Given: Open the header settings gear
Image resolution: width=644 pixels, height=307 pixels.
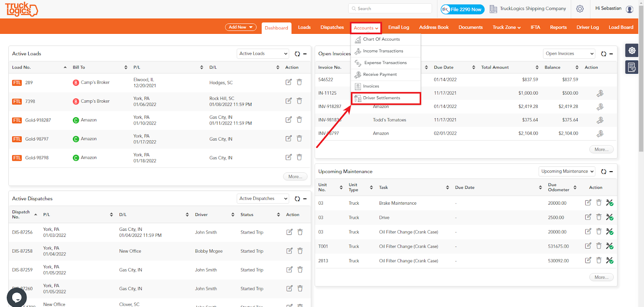Looking at the screenshot, I should 580,9.
